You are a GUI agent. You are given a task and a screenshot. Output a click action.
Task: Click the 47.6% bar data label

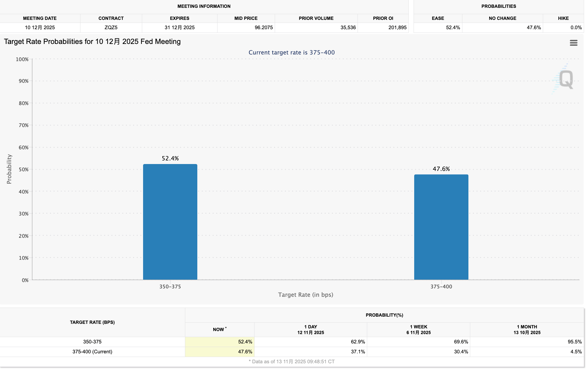tap(441, 169)
